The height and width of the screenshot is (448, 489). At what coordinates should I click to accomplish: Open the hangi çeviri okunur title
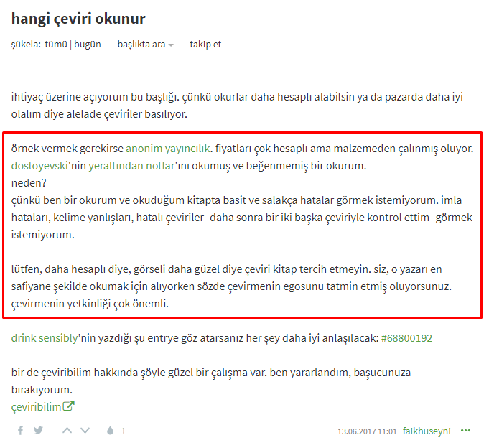pos(78,19)
